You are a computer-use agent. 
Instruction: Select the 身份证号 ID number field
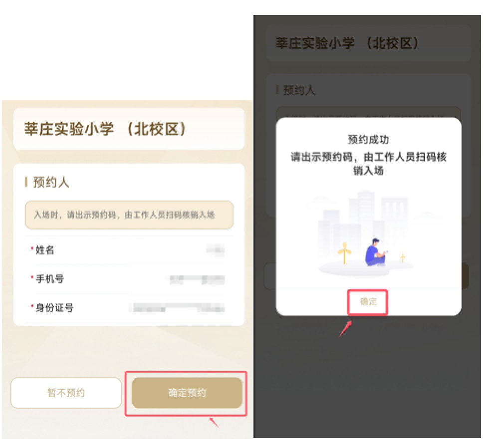click(x=129, y=308)
